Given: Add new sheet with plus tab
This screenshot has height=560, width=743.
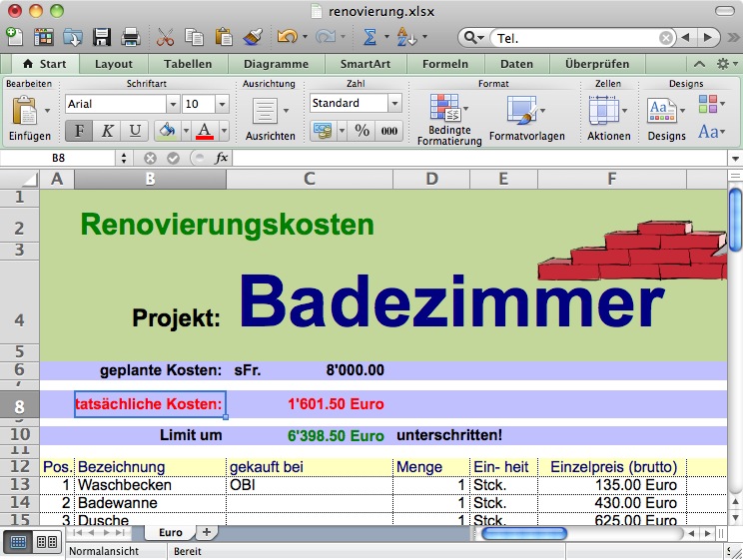Looking at the screenshot, I should [207, 532].
